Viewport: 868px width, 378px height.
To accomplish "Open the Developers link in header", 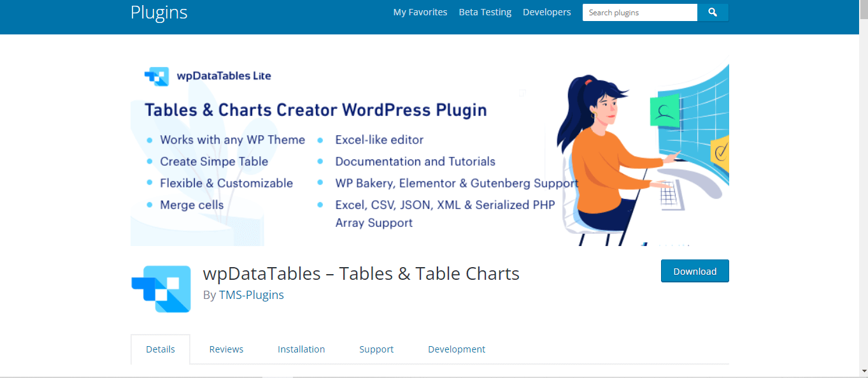I will click(x=547, y=12).
